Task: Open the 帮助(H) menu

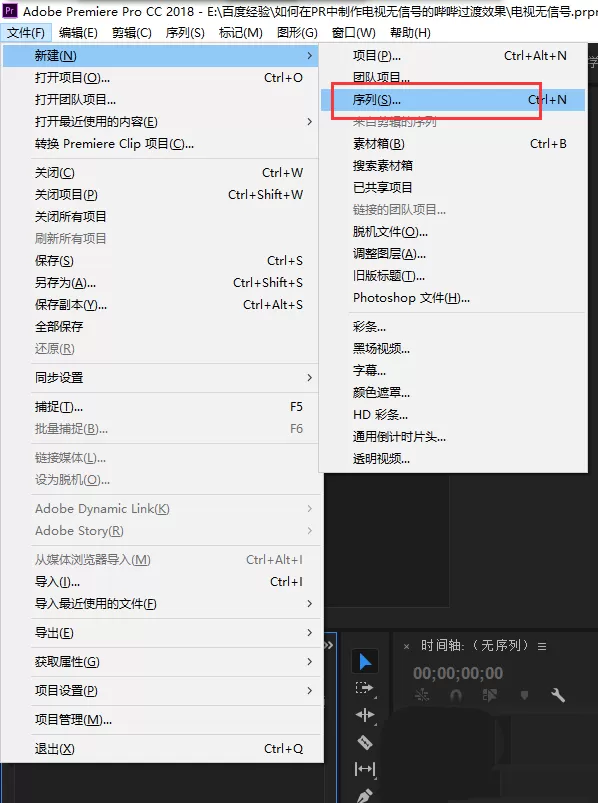Action: (410, 33)
